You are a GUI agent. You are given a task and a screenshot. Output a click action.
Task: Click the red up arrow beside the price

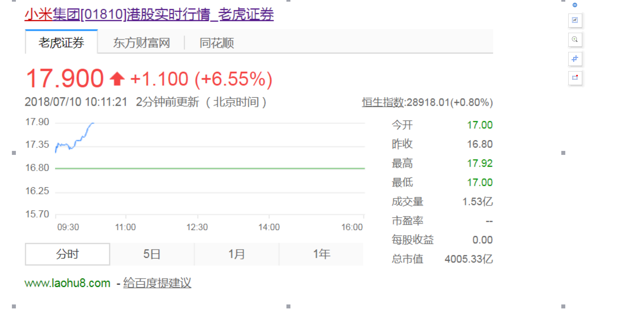[117, 79]
